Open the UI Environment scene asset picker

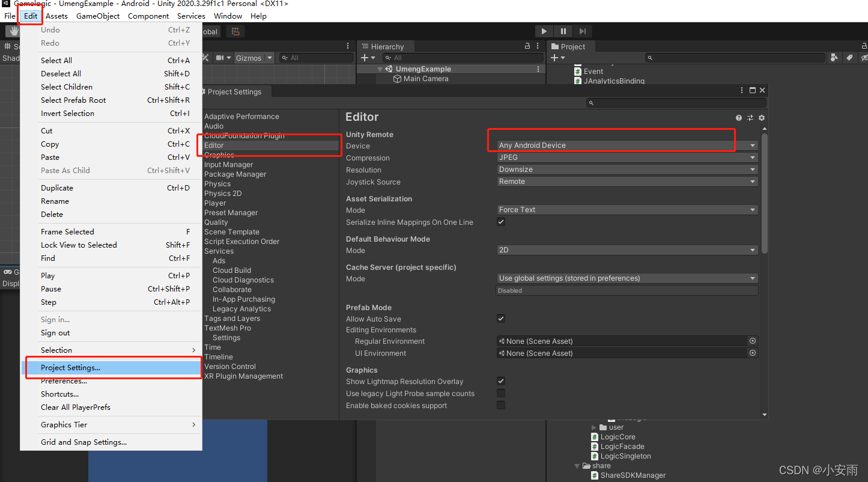752,353
